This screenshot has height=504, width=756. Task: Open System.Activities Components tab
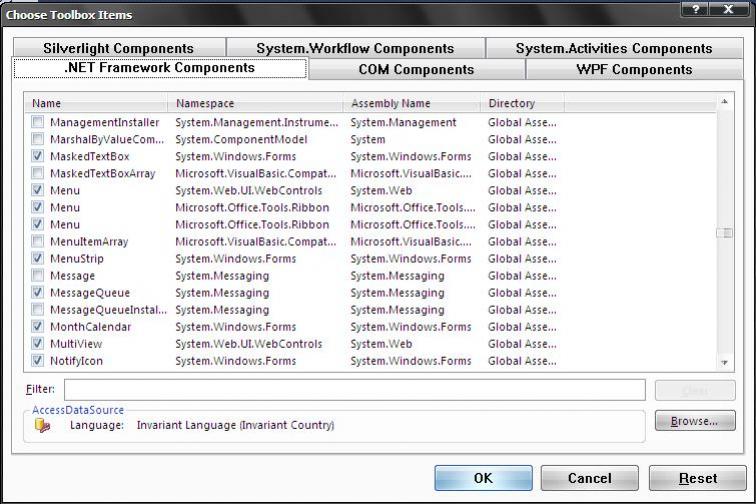(x=614, y=48)
